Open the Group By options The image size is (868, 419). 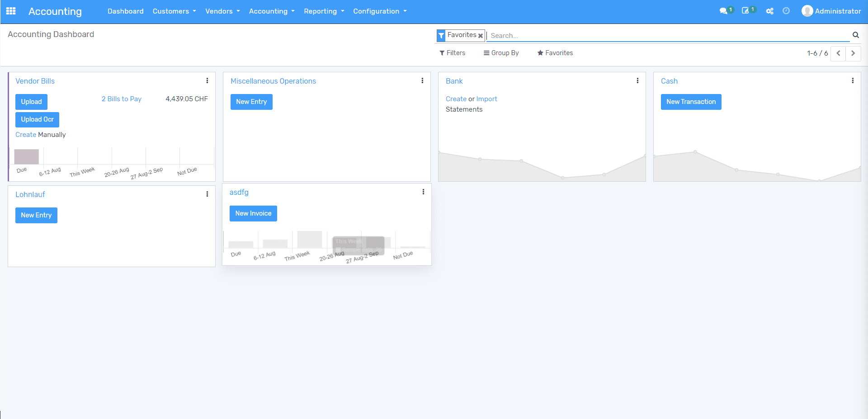point(501,53)
